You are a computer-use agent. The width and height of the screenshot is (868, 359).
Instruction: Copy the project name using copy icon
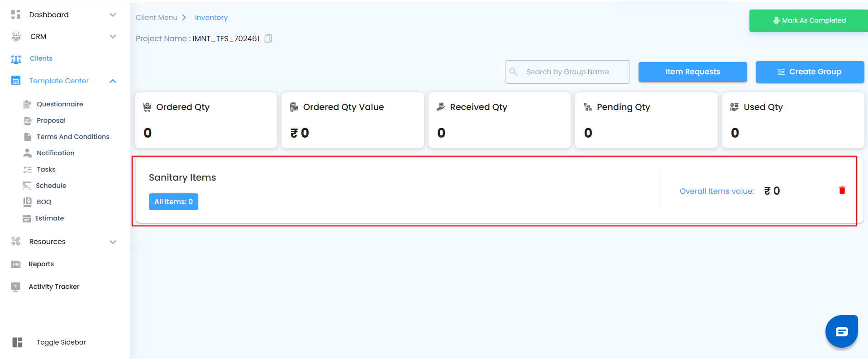click(268, 39)
